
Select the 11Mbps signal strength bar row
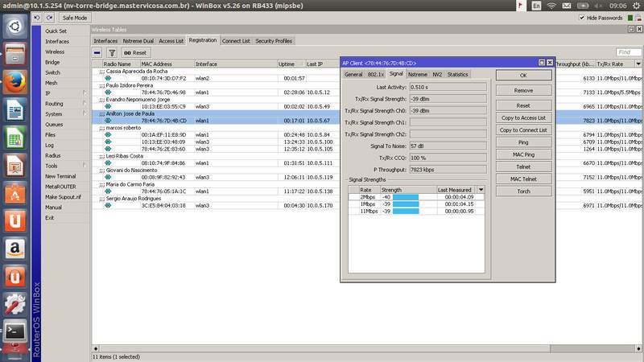coord(416,211)
